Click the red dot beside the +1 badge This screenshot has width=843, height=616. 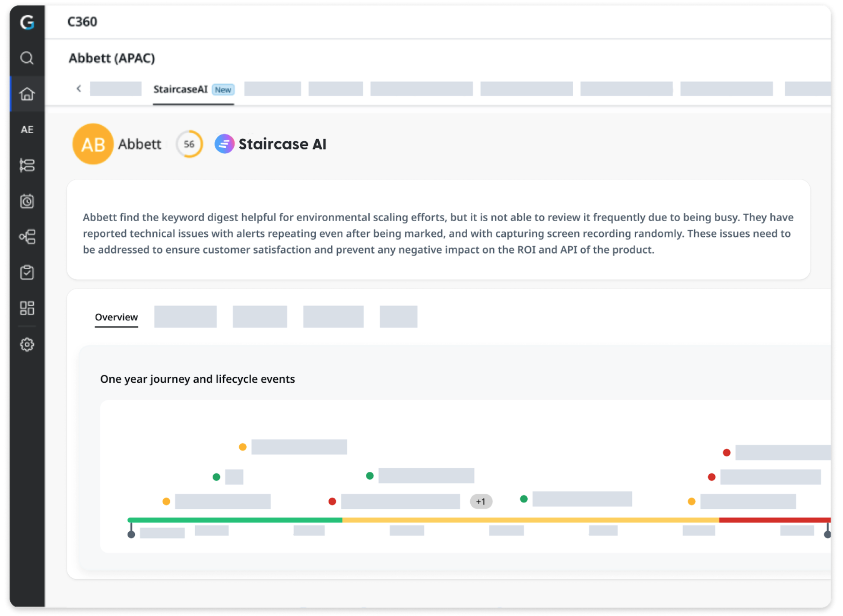(x=332, y=502)
